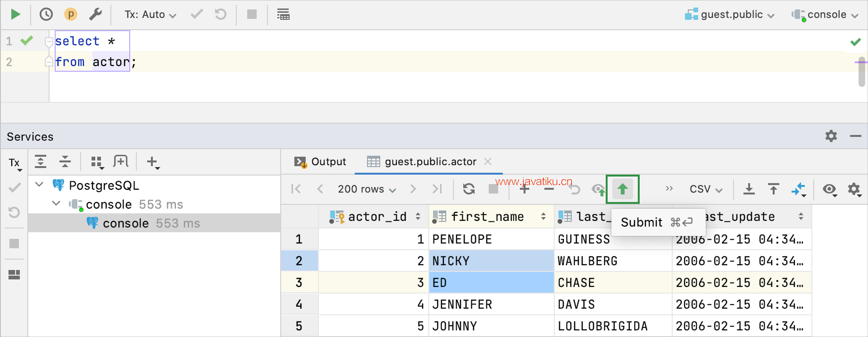Delete the selected row with the minus icon
This screenshot has width=868, height=337.
549,189
